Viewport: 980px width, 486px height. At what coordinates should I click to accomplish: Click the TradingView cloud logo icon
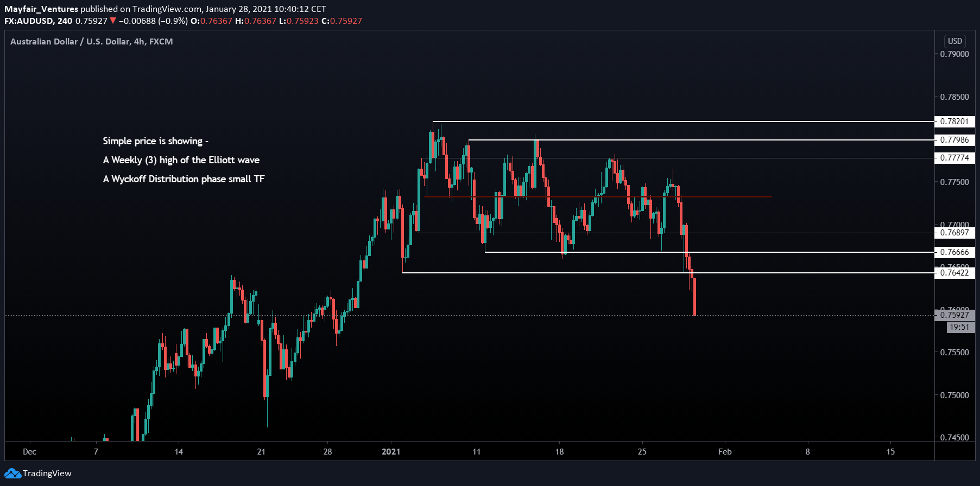pos(13,474)
